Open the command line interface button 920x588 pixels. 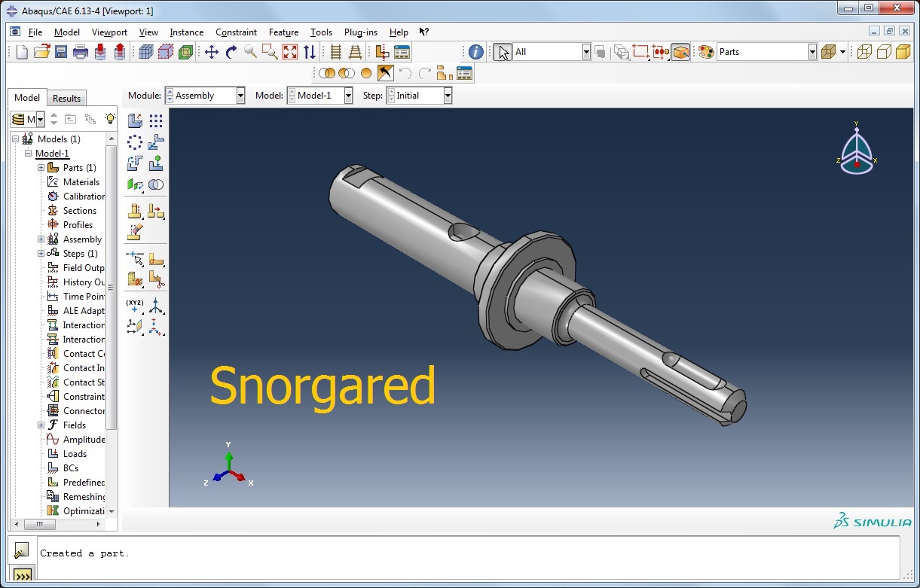[x=23, y=576]
